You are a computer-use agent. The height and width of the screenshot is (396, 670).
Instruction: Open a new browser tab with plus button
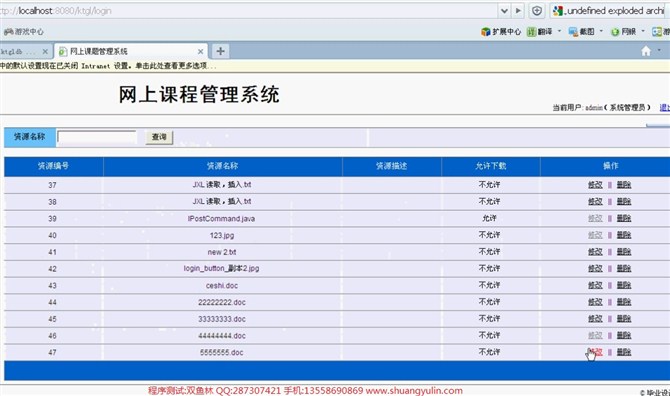pyautogui.click(x=220, y=51)
